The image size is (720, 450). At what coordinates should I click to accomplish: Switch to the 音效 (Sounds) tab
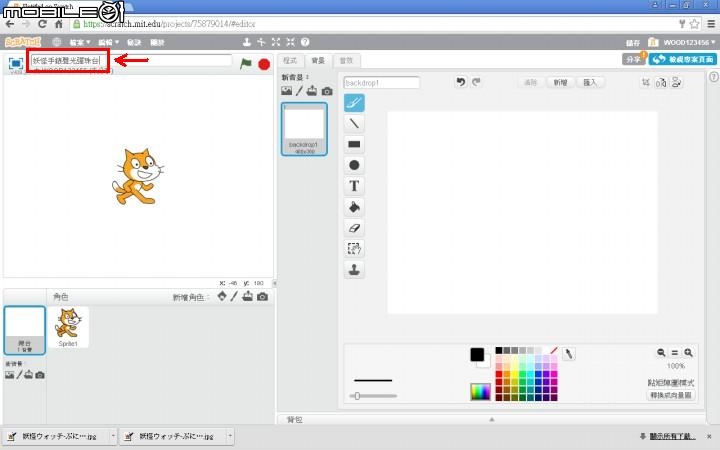[346, 61]
